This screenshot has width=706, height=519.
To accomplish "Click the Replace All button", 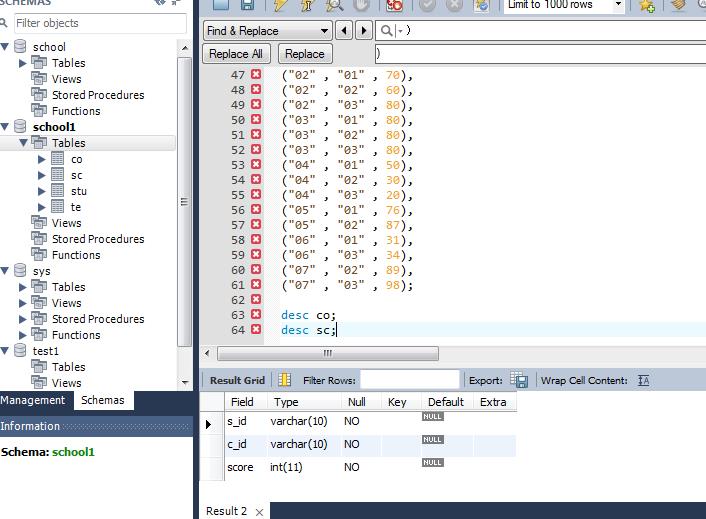I will (x=236, y=54).
